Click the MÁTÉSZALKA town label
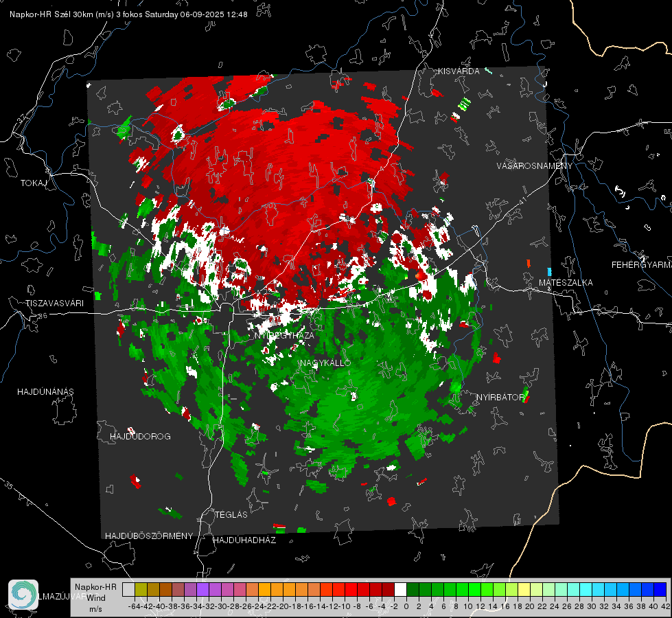The width and height of the screenshot is (672, 618). 566,283
